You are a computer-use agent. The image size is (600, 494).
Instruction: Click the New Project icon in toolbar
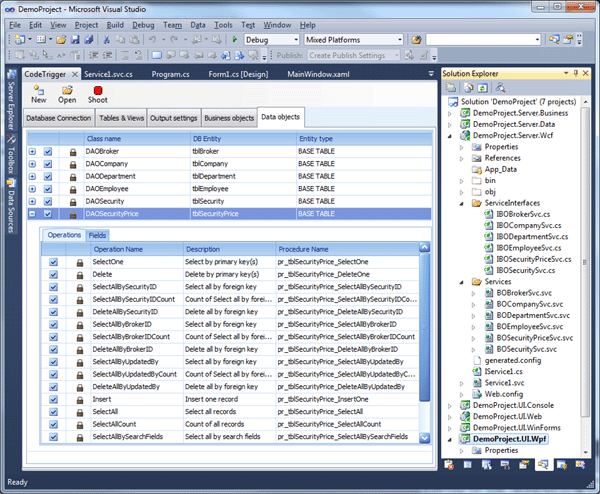(20, 39)
